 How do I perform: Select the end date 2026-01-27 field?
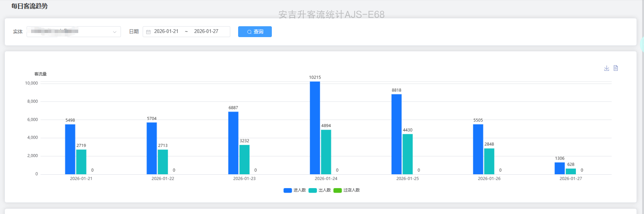[206, 31]
